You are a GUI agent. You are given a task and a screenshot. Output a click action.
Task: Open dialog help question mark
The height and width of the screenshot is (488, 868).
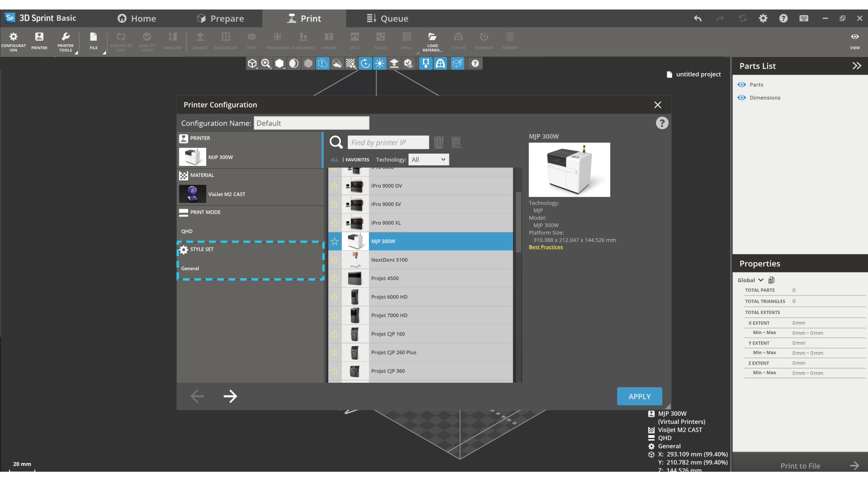point(662,123)
